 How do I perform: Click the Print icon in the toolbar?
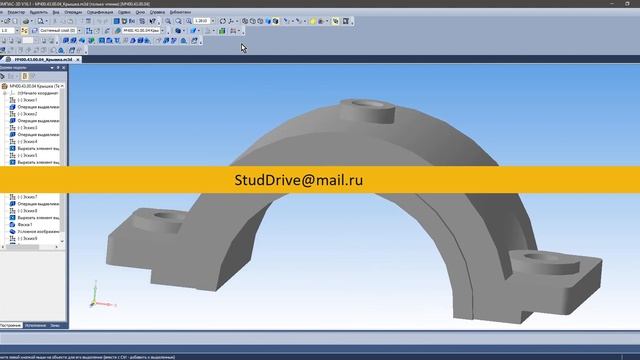pos(26,21)
